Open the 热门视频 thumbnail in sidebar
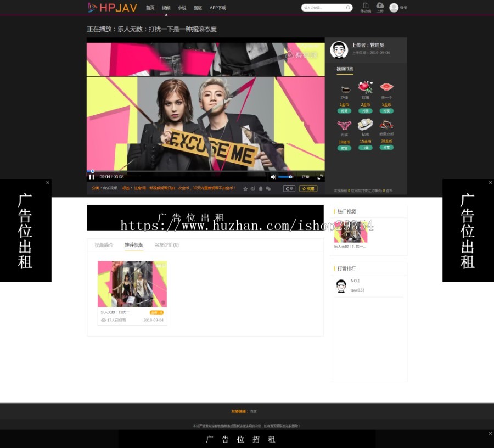 click(351, 232)
